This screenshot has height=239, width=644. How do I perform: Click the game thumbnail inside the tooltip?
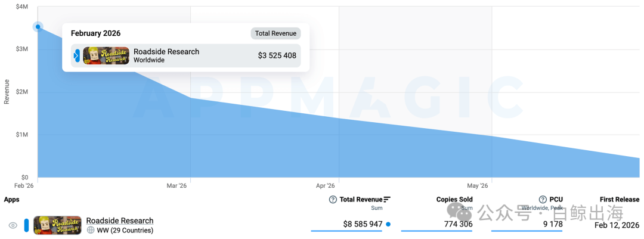pyautogui.click(x=106, y=55)
